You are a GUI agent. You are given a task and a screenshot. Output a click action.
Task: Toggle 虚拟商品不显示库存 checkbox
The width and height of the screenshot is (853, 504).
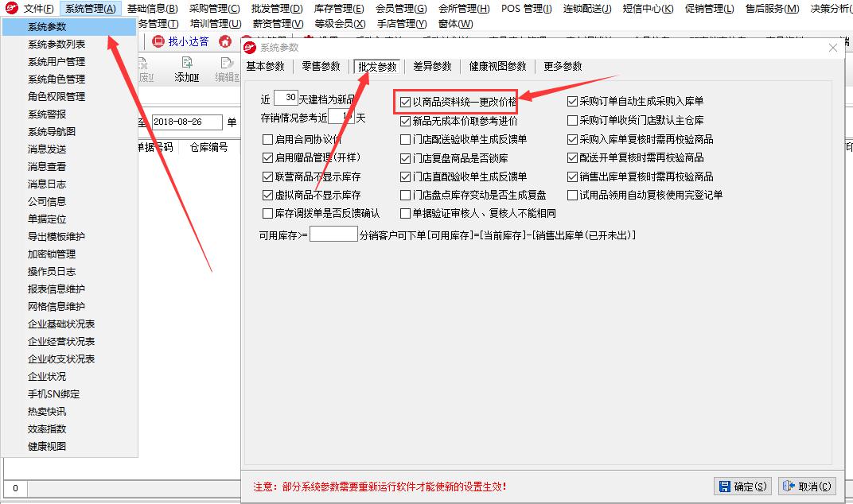pos(267,195)
